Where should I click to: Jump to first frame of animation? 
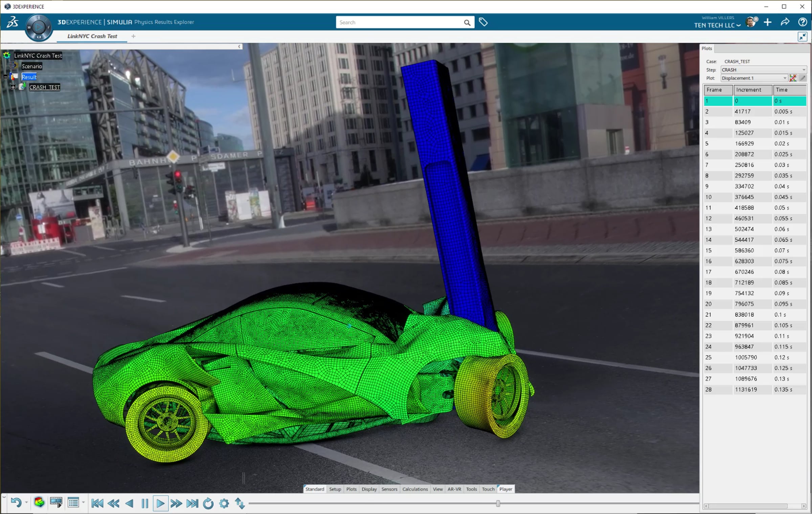pyautogui.click(x=97, y=504)
